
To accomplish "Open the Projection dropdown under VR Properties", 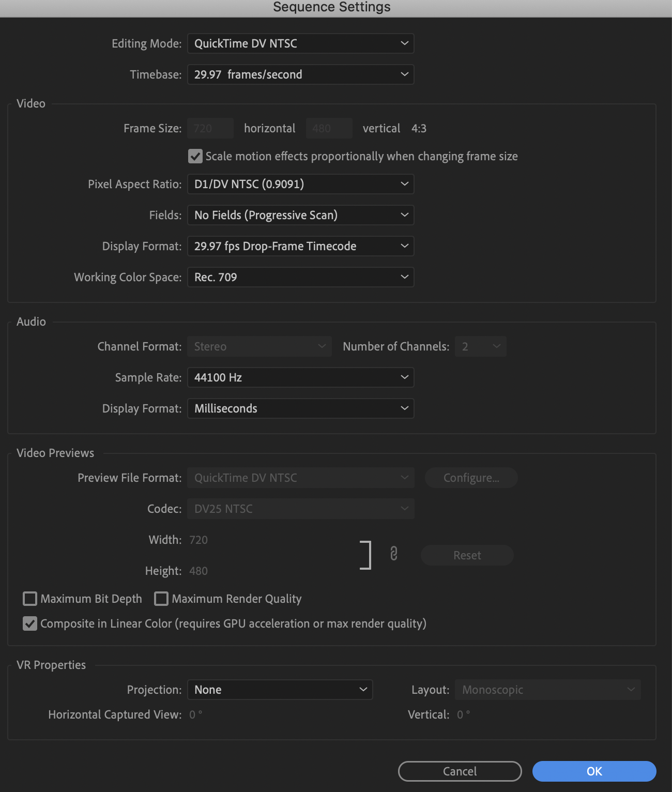I will [x=280, y=689].
